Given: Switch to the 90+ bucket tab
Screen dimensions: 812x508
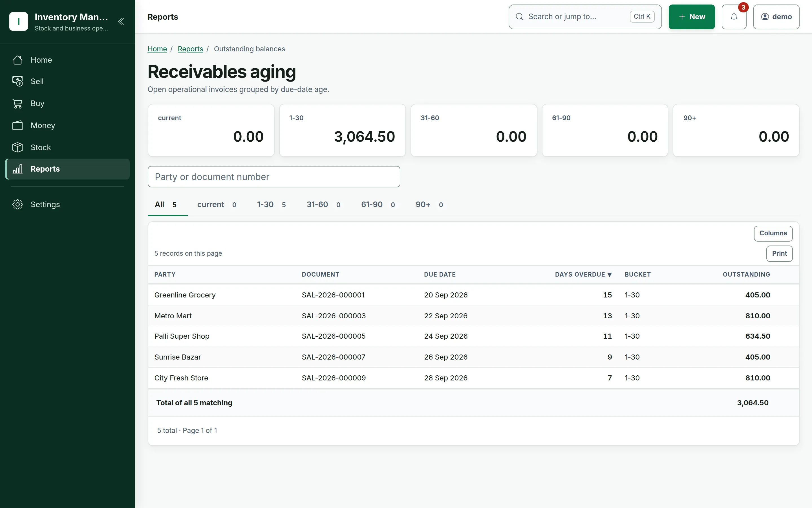Looking at the screenshot, I should (x=429, y=205).
